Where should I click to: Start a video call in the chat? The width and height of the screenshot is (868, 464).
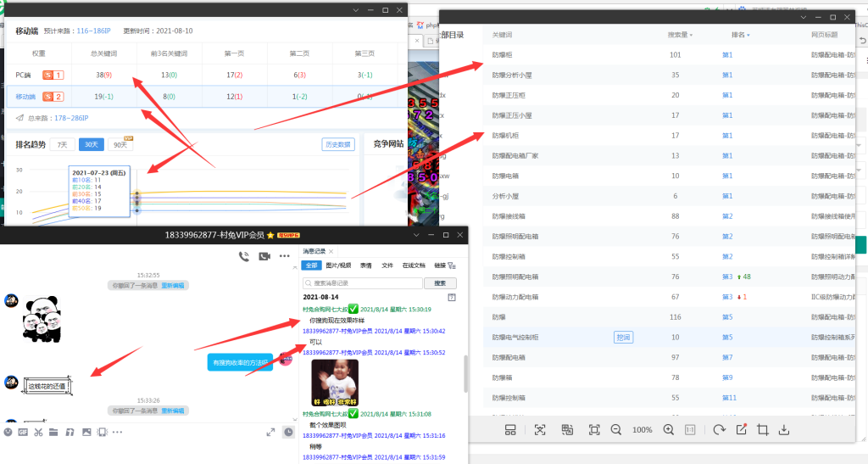click(264, 256)
